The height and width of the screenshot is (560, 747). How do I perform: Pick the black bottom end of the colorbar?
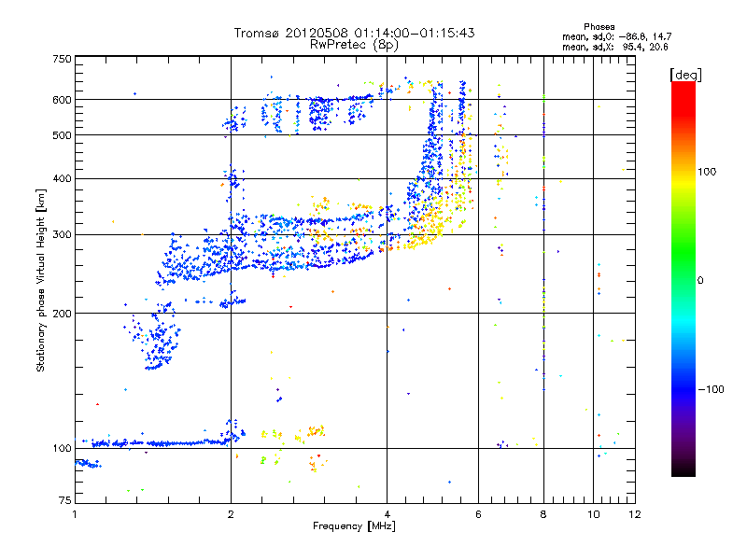point(683,470)
